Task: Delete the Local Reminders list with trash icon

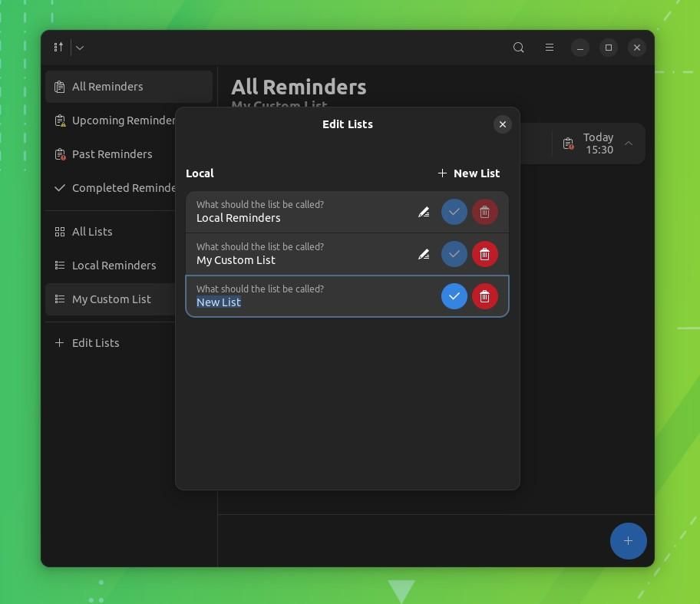Action: (484, 212)
